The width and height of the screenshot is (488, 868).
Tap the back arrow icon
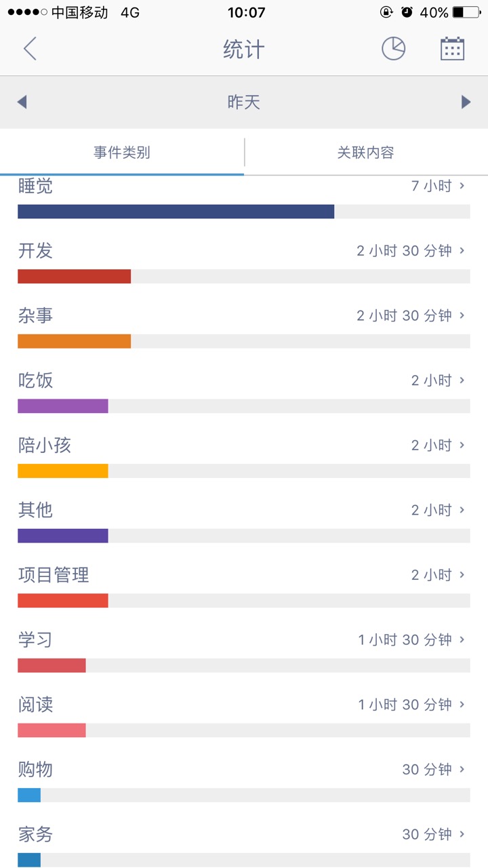click(x=30, y=49)
